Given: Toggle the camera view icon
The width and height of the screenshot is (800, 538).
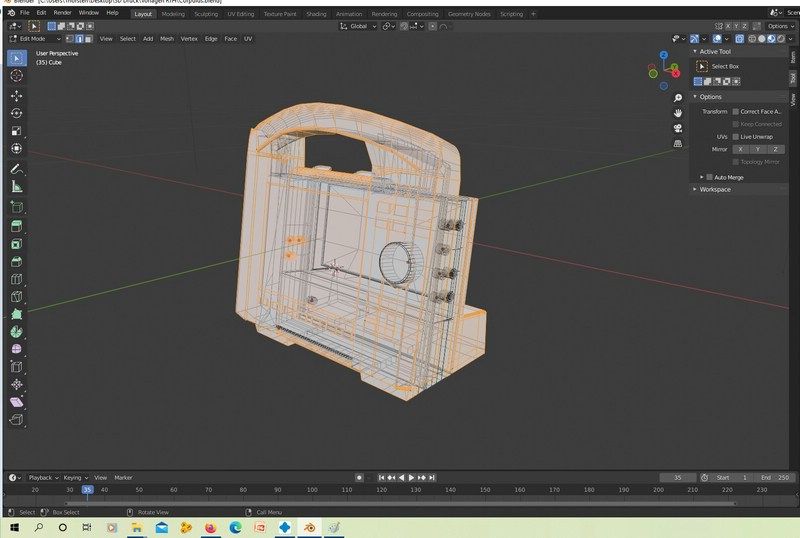Looking at the screenshot, I should pos(678,128).
